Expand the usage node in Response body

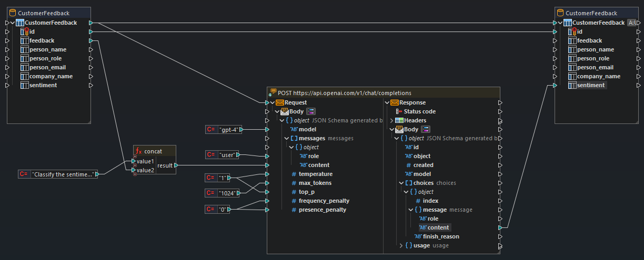point(401,245)
